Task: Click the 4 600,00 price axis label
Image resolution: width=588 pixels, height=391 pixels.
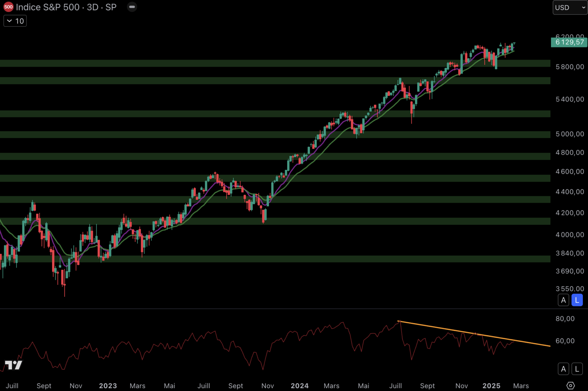Action: 570,172
